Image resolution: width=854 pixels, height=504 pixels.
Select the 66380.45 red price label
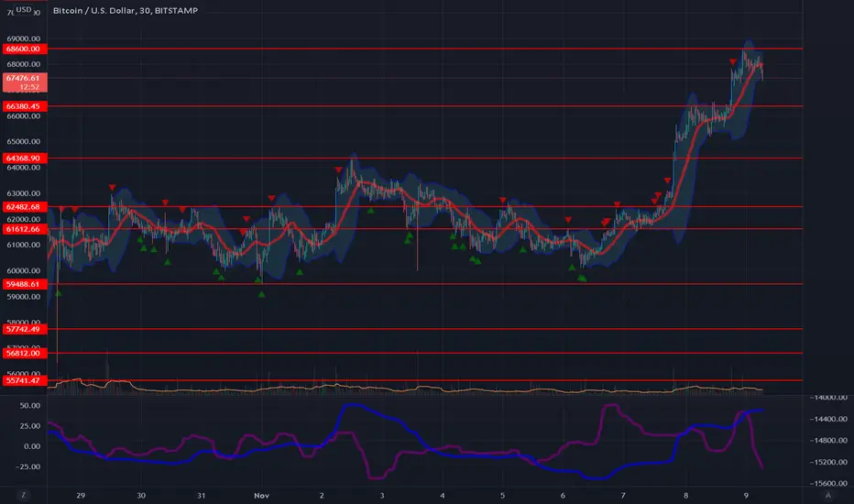tap(25, 106)
